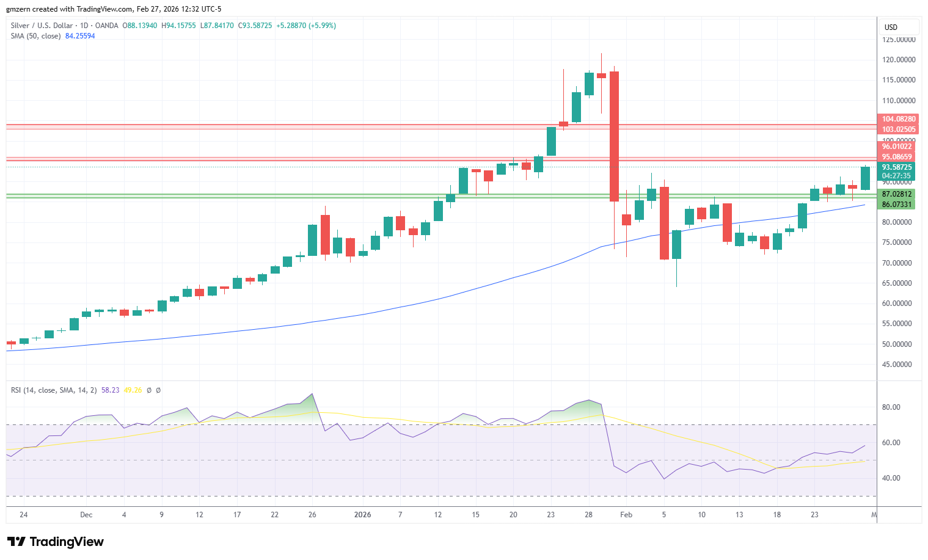Click the SMA value 84.25594
Viewport: 928px width, 560px height.
[x=80, y=36]
